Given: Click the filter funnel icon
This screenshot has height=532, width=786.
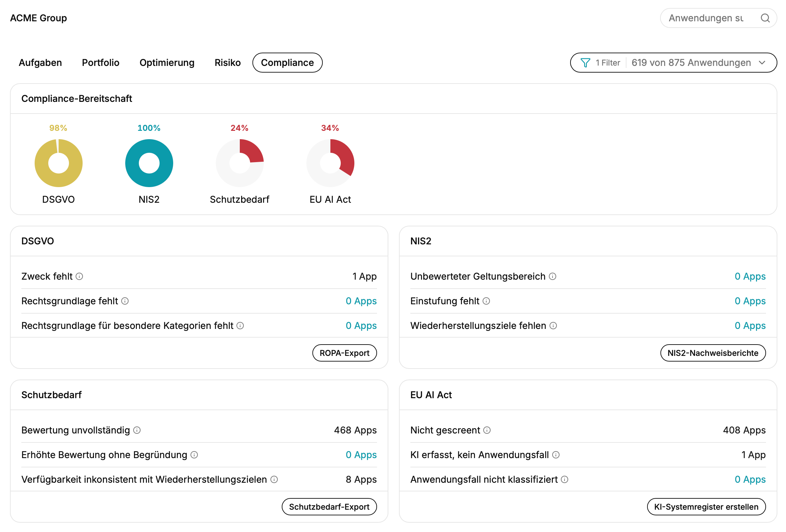Looking at the screenshot, I should coord(585,63).
